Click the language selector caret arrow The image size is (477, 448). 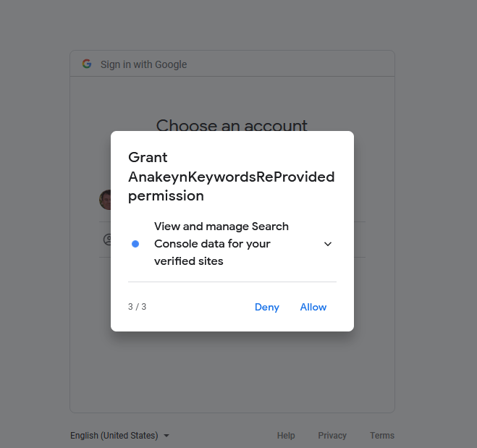(166, 436)
